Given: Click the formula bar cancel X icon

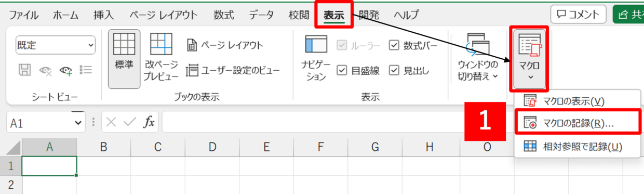Looking at the screenshot, I should pyautogui.click(x=111, y=122).
